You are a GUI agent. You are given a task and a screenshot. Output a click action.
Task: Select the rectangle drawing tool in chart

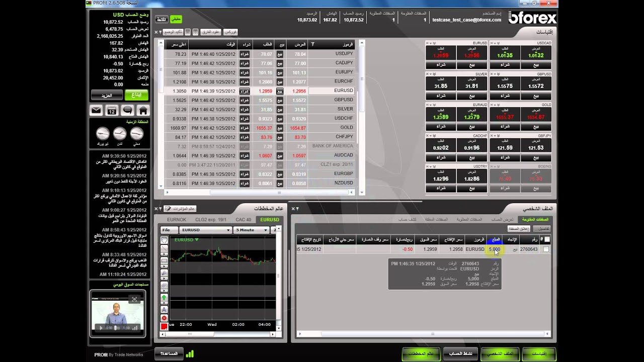pyautogui.click(x=164, y=261)
